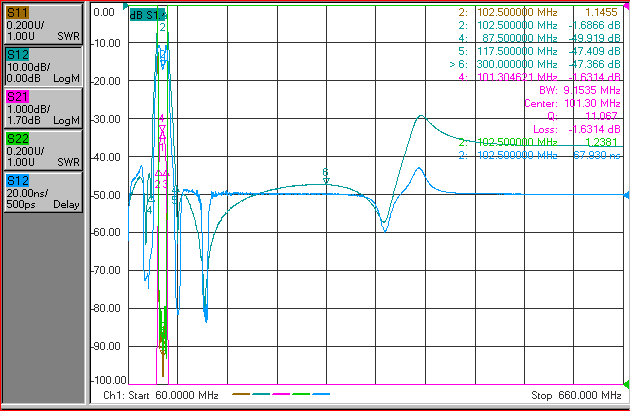Screen dimensions: 630x411
Task: Click magenta marker 4 triangle in passband
Action: [162, 129]
